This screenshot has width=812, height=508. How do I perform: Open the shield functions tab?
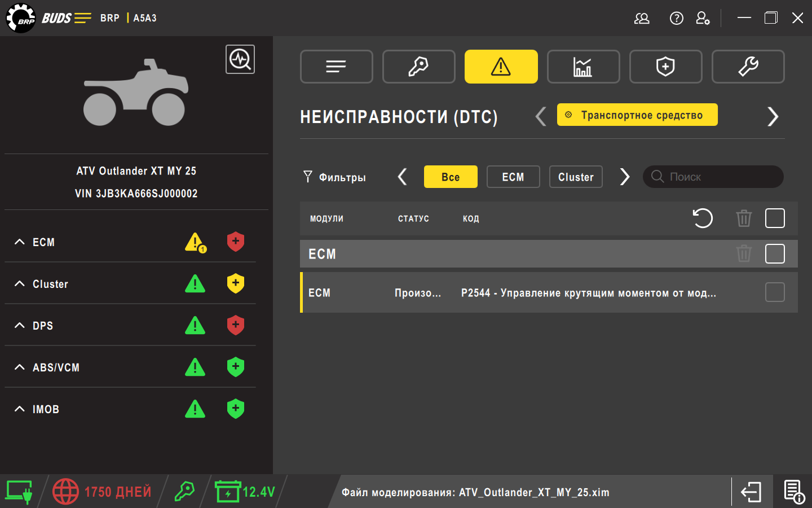666,67
